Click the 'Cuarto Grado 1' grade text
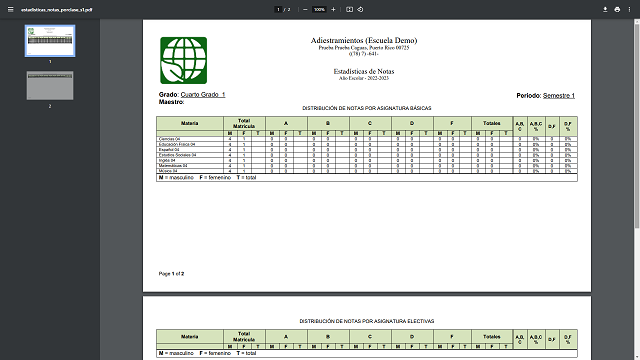Screen dimensions: 640x360 [203, 94]
